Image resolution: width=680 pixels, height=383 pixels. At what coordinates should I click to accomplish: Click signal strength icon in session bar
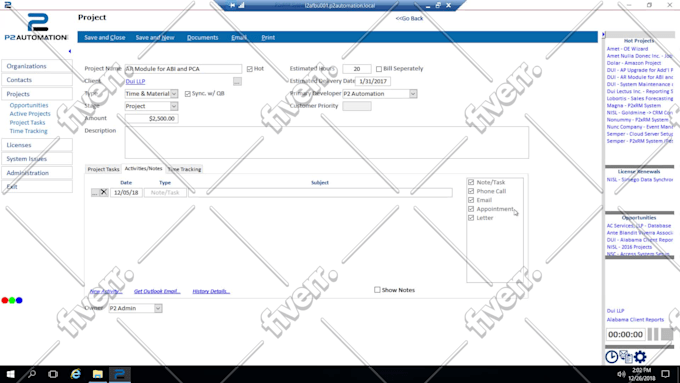(x=242, y=5)
